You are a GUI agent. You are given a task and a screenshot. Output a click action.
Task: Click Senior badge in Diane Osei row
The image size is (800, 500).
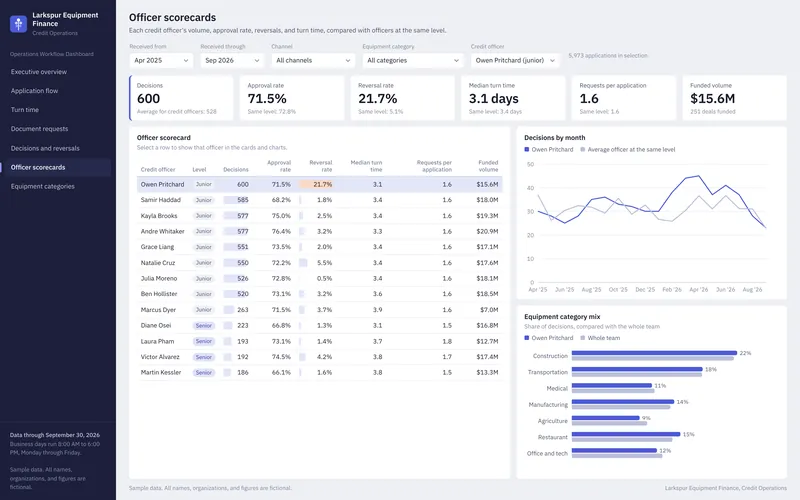coord(204,326)
